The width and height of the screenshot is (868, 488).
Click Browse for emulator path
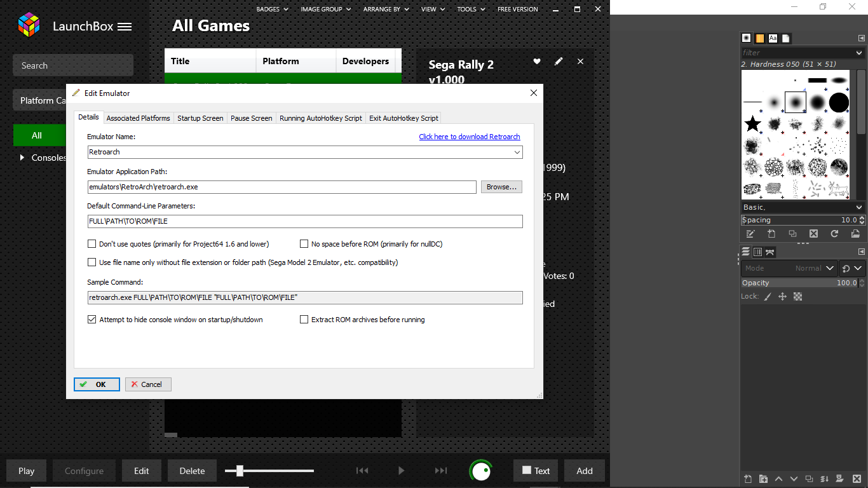[x=501, y=187]
